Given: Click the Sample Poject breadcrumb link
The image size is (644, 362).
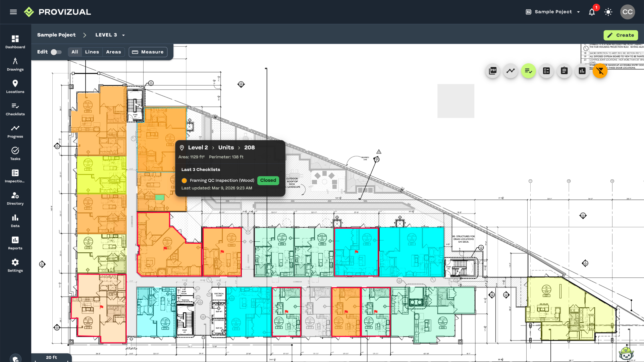Looking at the screenshot, I should pyautogui.click(x=56, y=35).
